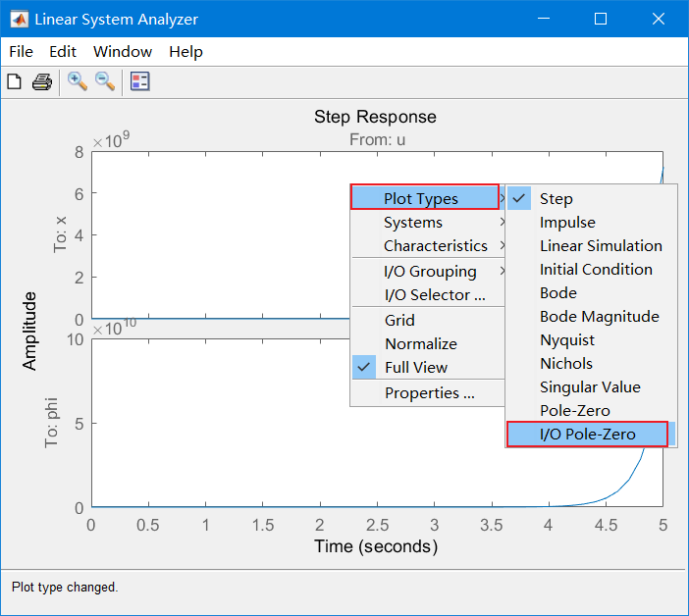Disable the checked Full View option
The height and width of the screenshot is (616, 689).
(x=416, y=368)
